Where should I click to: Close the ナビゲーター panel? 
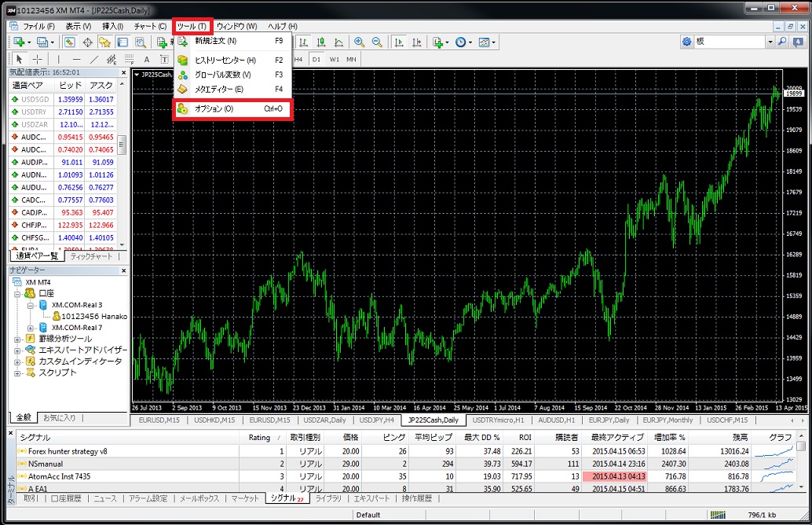click(123, 270)
